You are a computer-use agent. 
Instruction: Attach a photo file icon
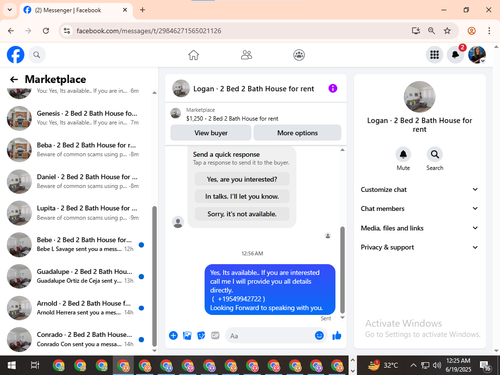coord(187,335)
